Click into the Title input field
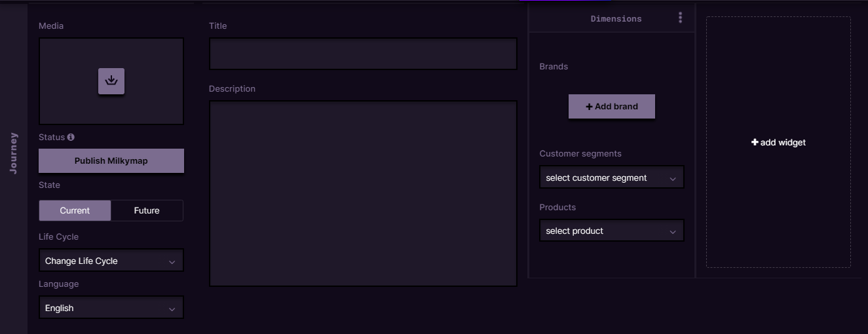Screen dimensions: 868x334 click(x=363, y=54)
